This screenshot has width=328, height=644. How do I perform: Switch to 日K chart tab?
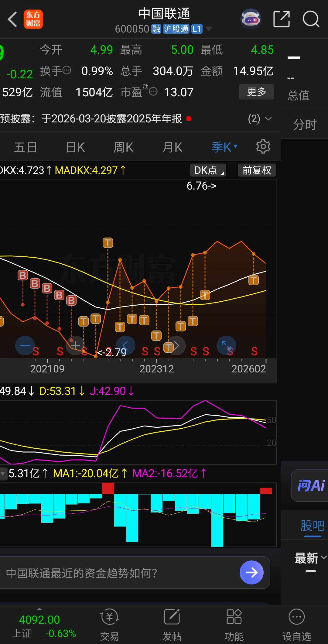tap(75, 147)
